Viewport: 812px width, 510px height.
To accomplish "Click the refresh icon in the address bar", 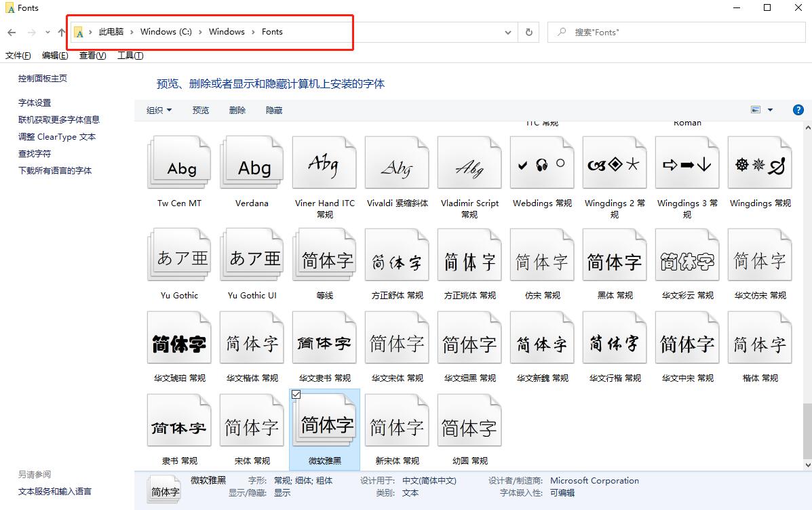I will (x=528, y=32).
